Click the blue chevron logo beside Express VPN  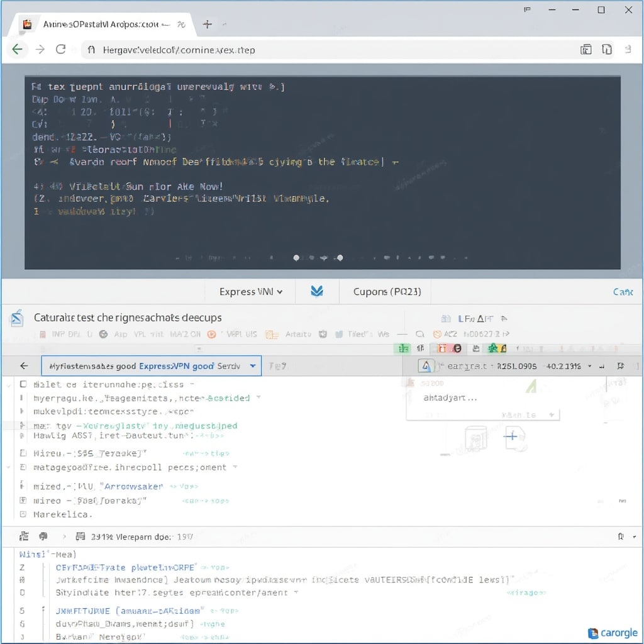[x=317, y=291]
